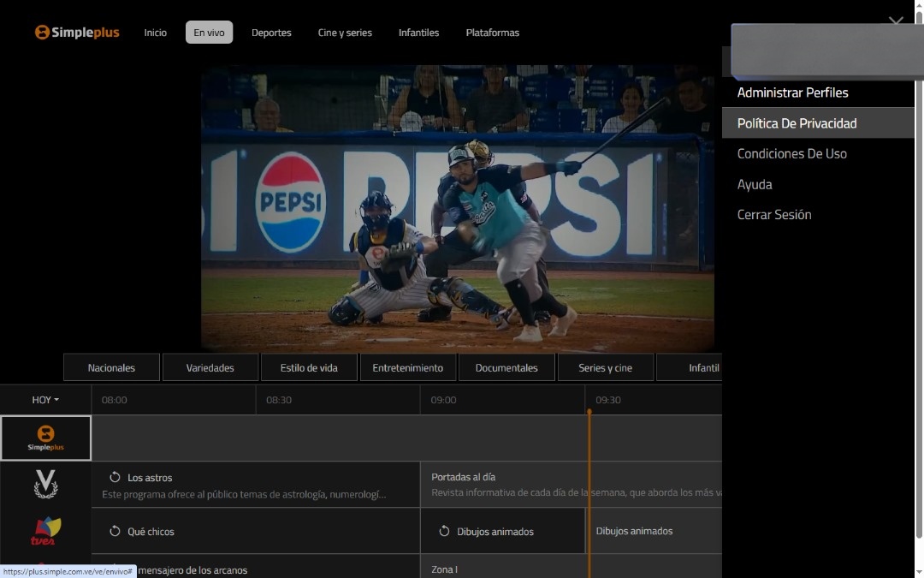Click the replay icon beside Qué chicos
The image size is (924, 578).
point(115,531)
